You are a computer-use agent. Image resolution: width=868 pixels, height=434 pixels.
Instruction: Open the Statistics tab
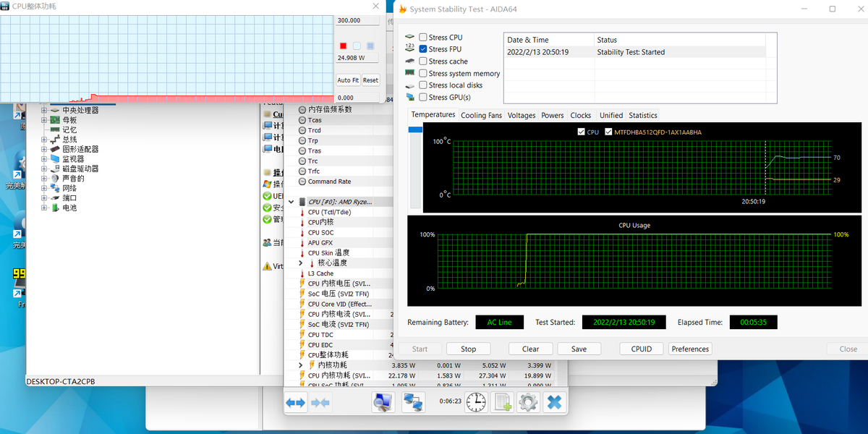(x=642, y=115)
